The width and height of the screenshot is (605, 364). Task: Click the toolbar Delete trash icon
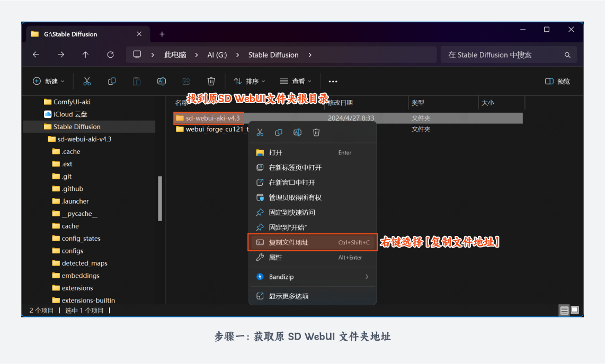[211, 81]
